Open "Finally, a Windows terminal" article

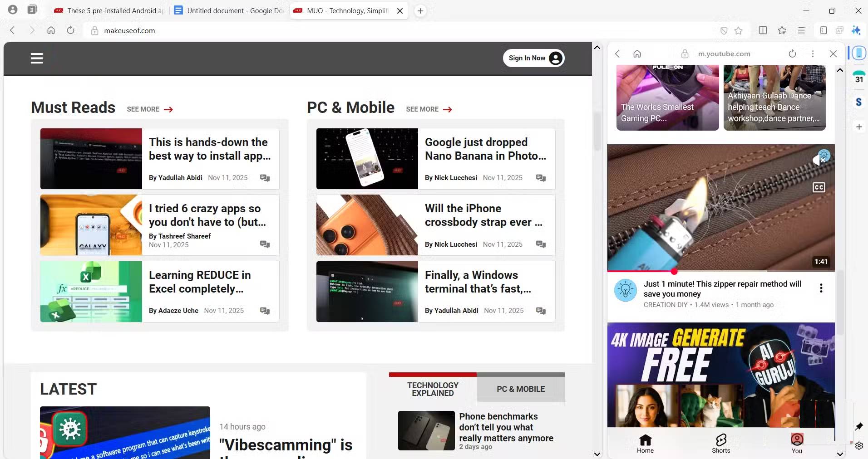tap(478, 282)
